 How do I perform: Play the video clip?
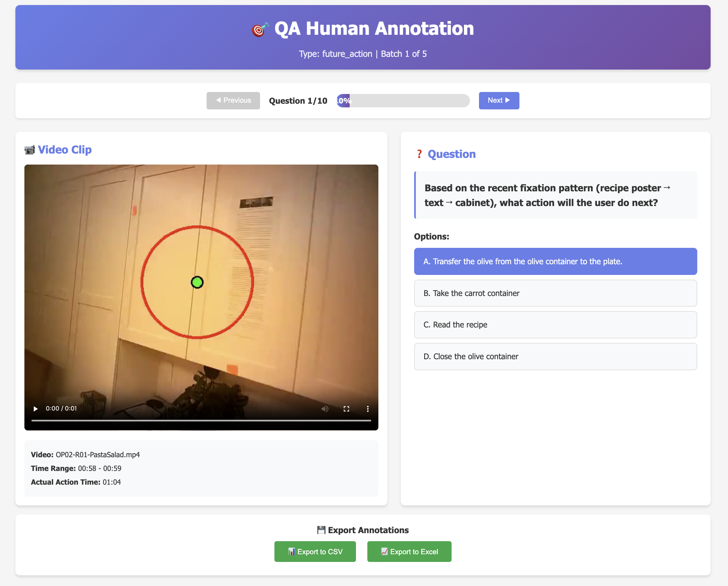(x=35, y=409)
